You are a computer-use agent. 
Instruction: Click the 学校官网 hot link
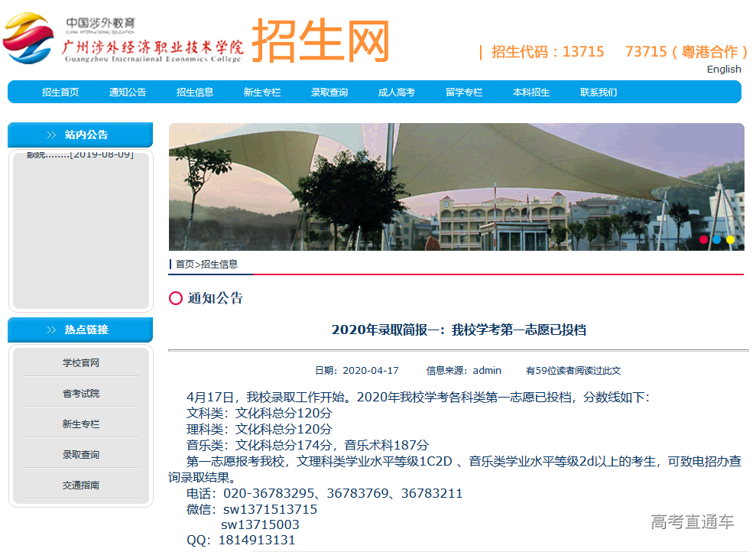81,363
